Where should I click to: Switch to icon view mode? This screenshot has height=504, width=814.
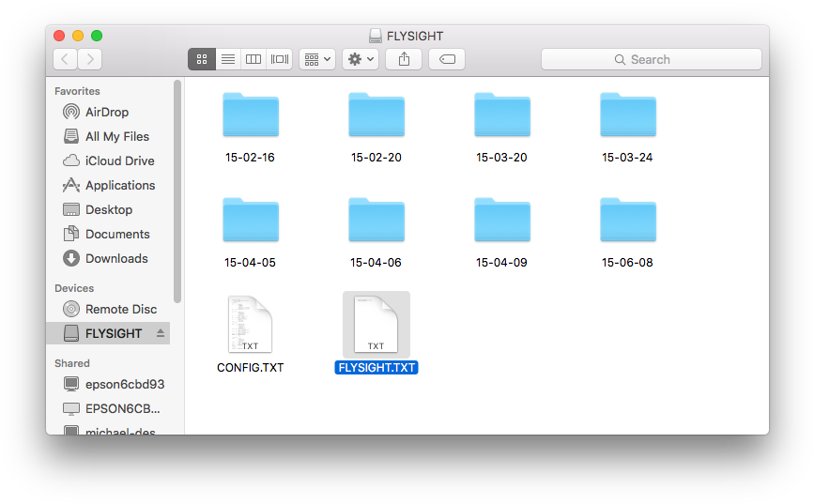pyautogui.click(x=202, y=59)
